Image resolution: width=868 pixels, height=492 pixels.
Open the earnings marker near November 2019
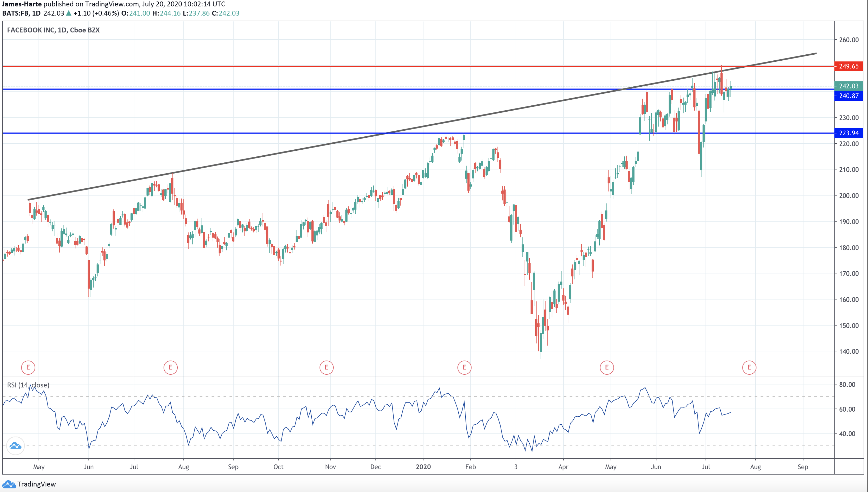[x=326, y=367]
